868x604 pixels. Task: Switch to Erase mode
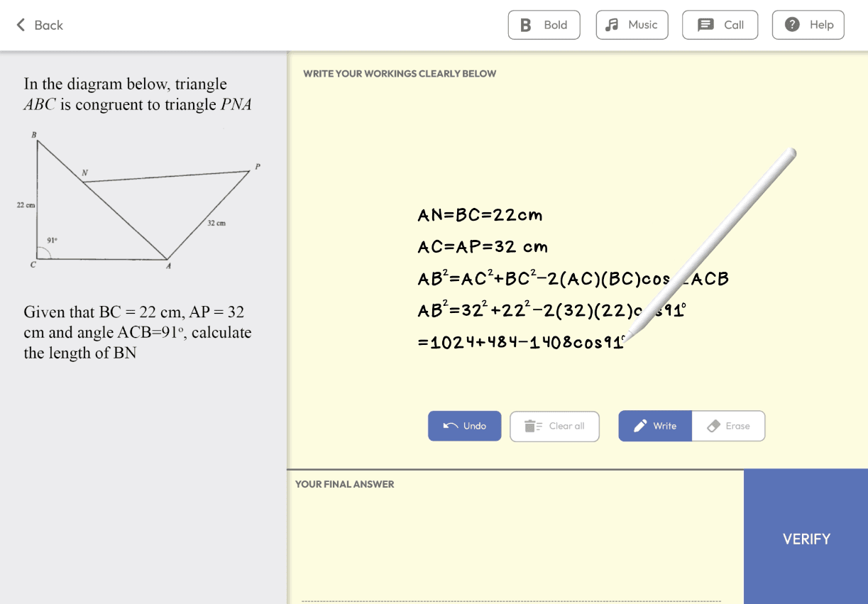(728, 426)
